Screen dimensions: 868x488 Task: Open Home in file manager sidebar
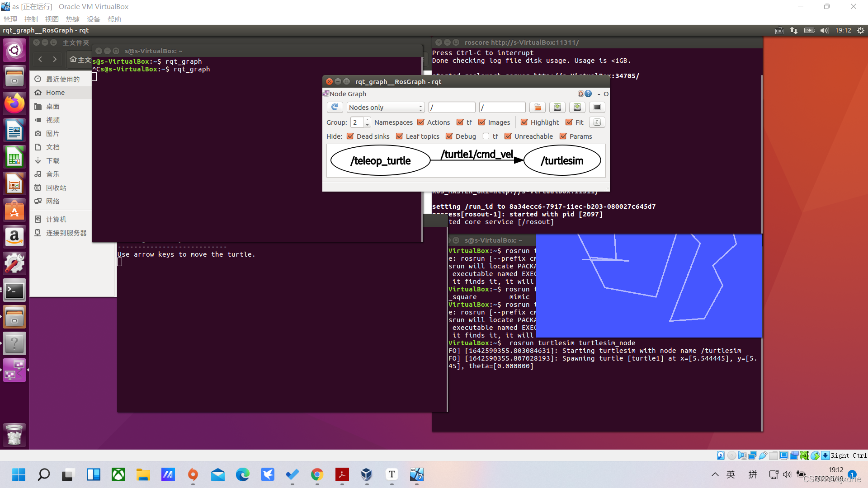pos(61,93)
